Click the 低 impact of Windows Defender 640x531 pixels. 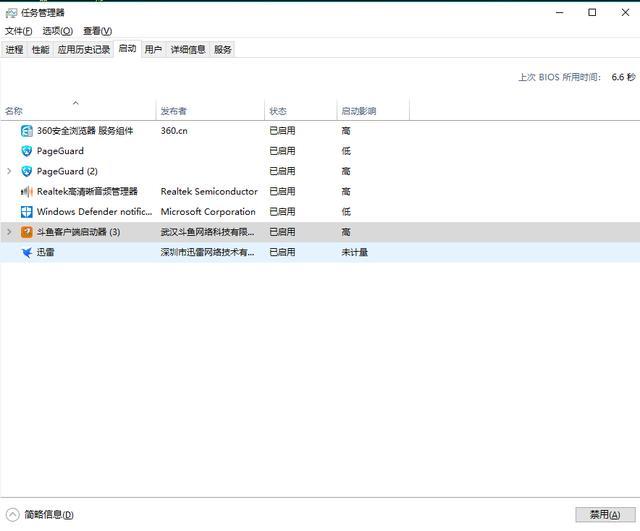click(x=346, y=212)
